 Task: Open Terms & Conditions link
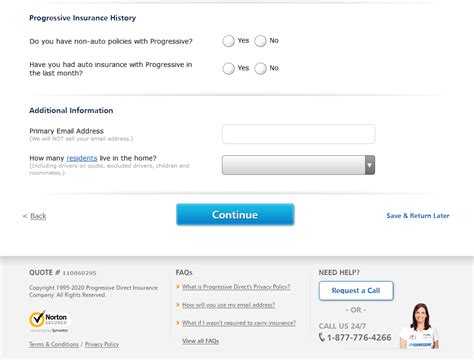(54, 344)
